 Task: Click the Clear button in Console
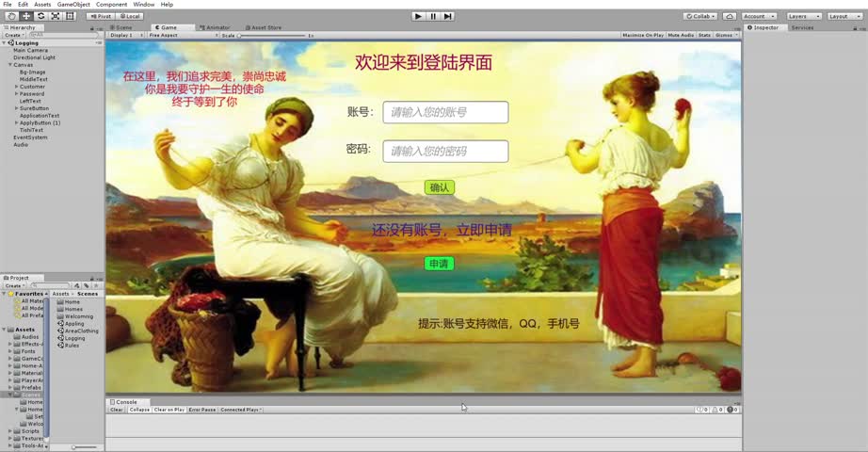117,410
